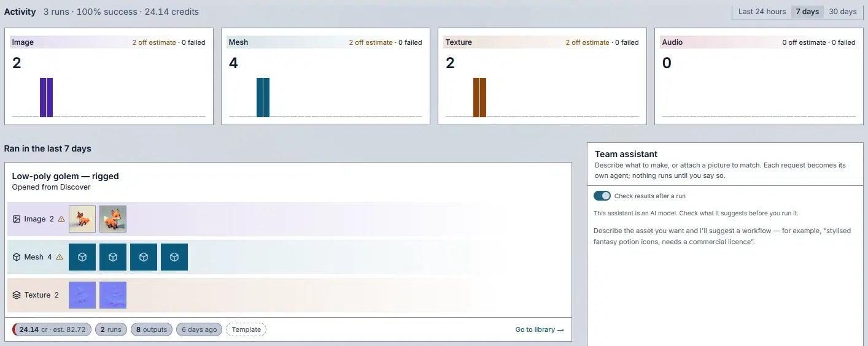
Task: Click the Texture activity card bar chart
Action: 543,97
